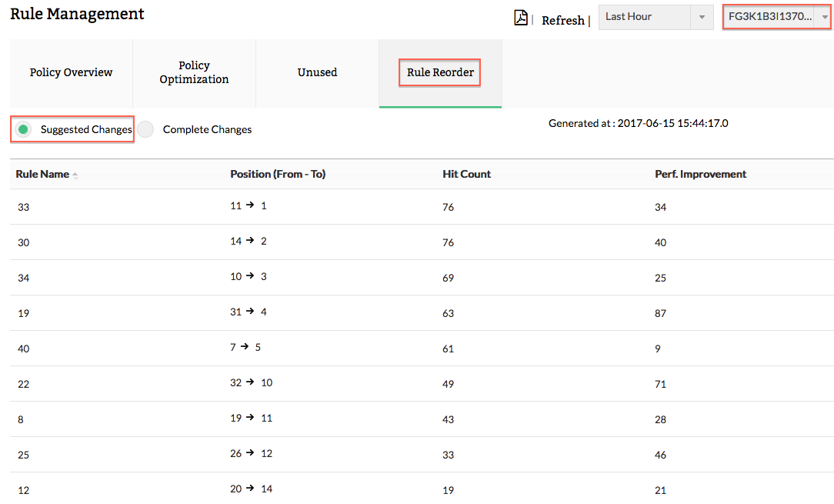Click the Refresh link
Screen dimensions: 834x504
tap(562, 21)
